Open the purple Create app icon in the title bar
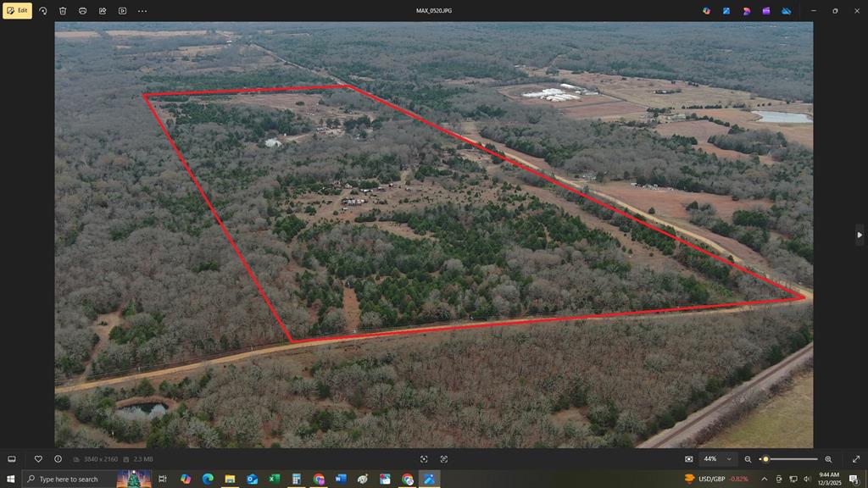This screenshot has width=868, height=488. tap(766, 10)
